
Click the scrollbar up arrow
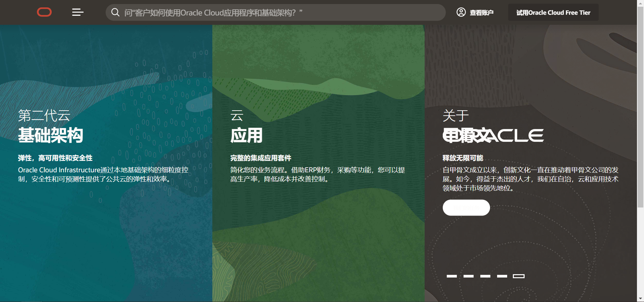[641, 3]
